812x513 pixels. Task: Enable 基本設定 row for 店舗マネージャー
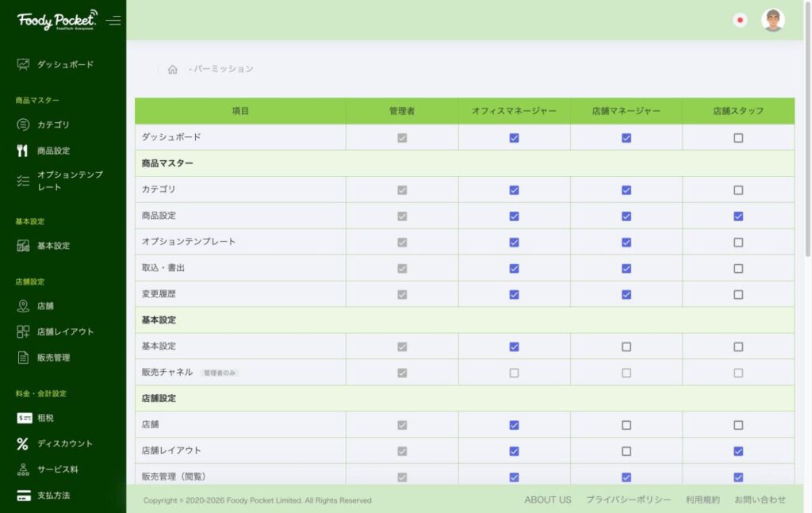click(626, 346)
